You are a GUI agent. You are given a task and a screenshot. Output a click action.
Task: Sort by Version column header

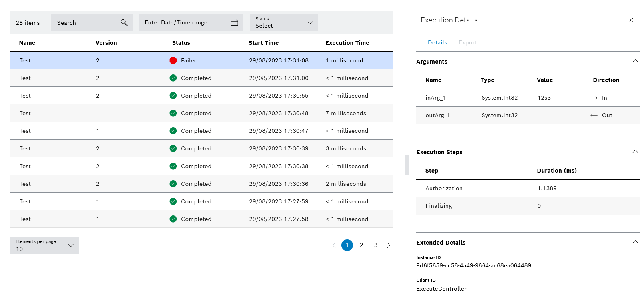[x=106, y=43]
